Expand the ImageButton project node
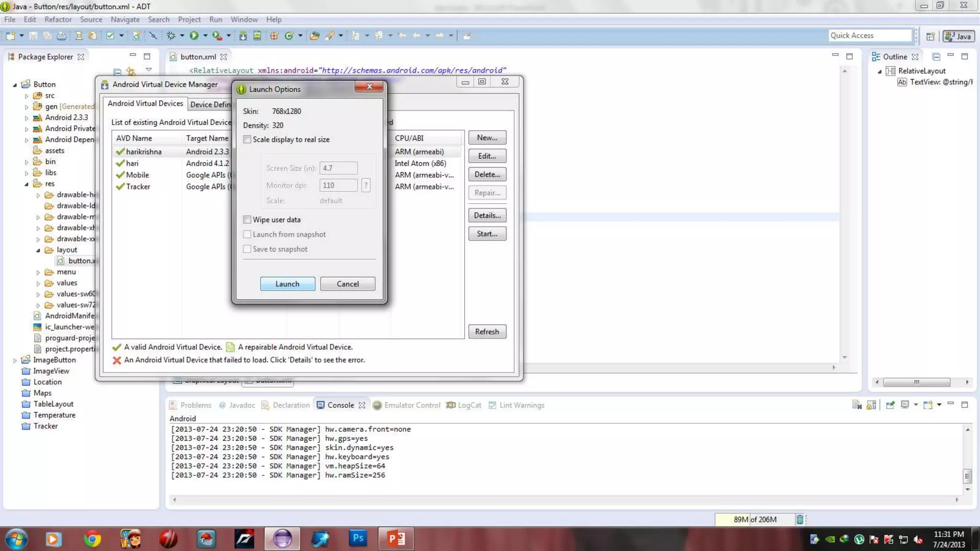 click(15, 360)
